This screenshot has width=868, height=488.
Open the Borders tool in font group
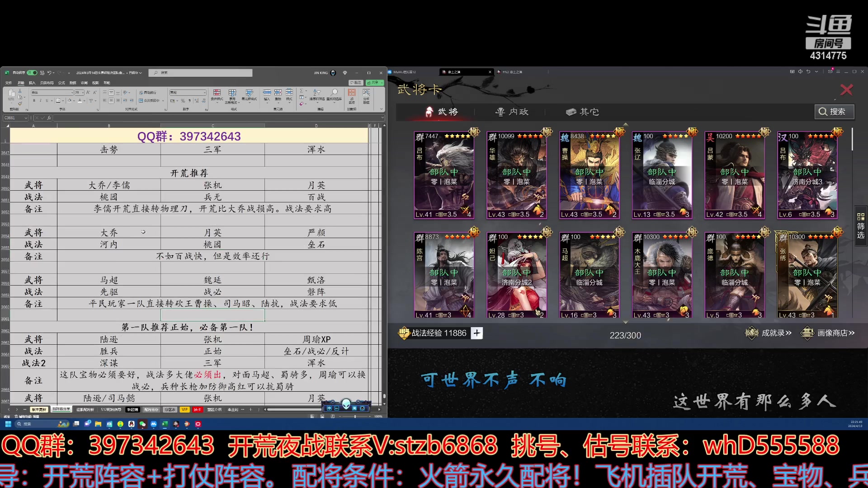[58, 101]
